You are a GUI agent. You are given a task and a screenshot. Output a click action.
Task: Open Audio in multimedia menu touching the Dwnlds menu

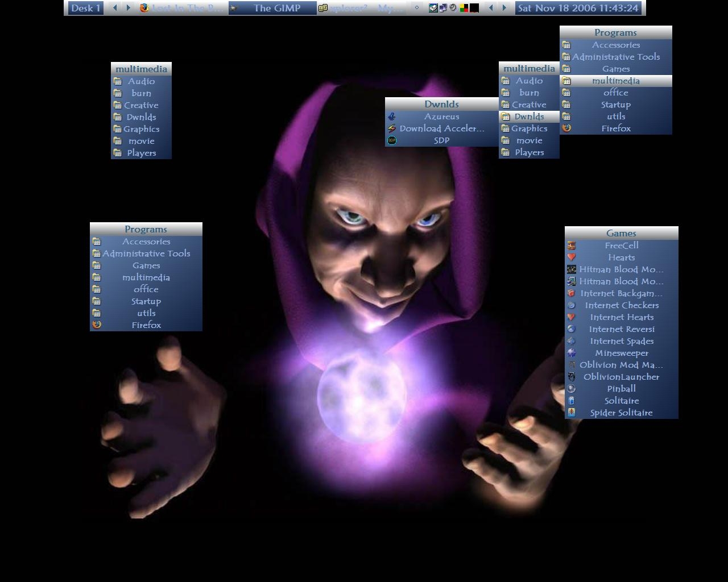coord(529,81)
